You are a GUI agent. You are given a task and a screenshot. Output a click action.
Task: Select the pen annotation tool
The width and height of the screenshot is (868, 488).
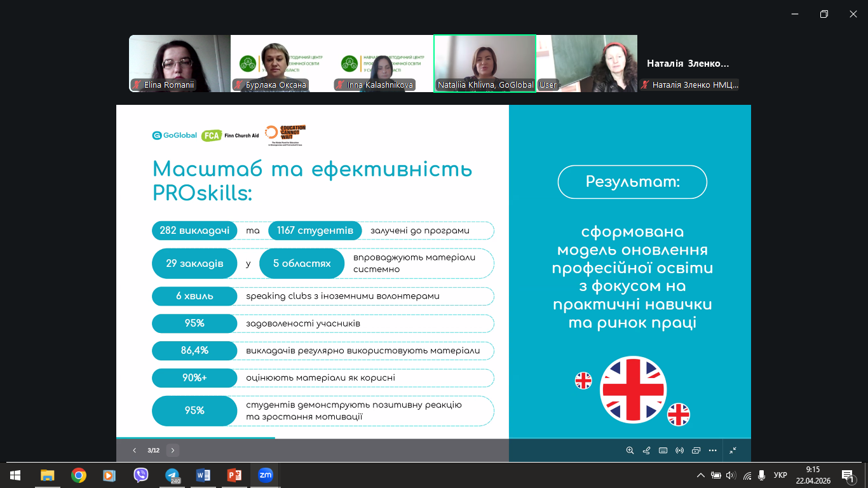click(646, 451)
